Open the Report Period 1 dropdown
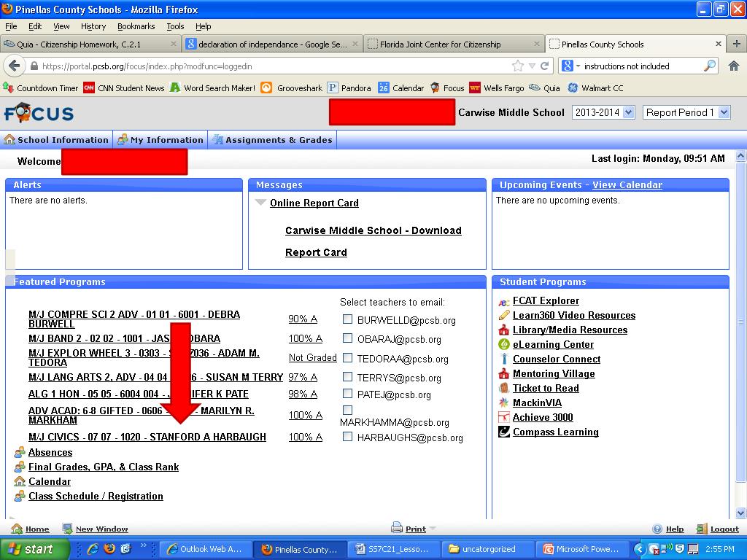The image size is (747, 560). tap(686, 112)
